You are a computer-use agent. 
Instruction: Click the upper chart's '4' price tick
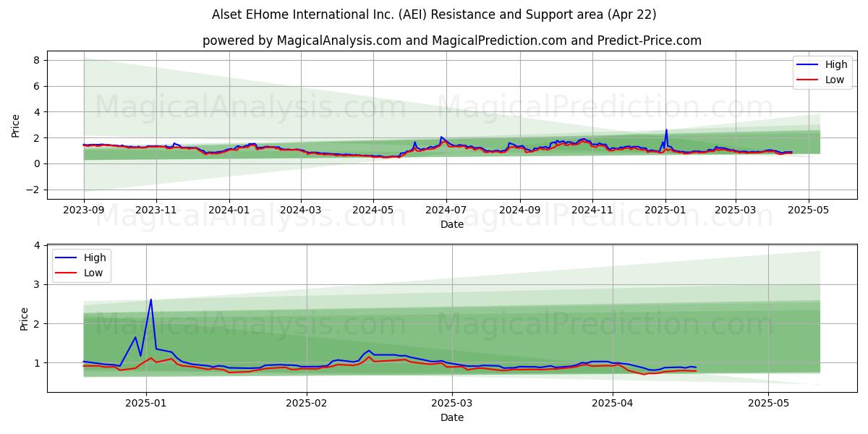(35, 112)
